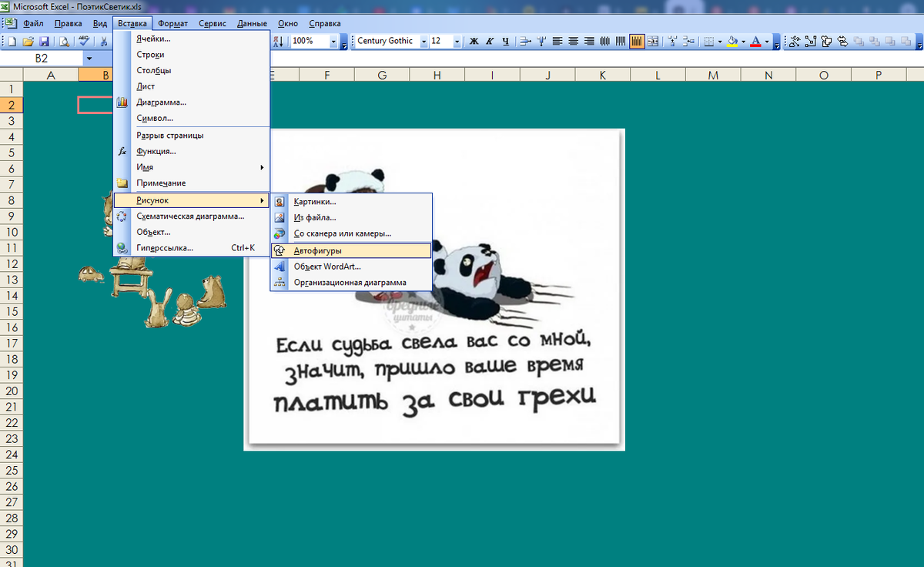This screenshot has height=567, width=924.
Task: Open the Century Gothic font dropdown
Action: click(423, 41)
